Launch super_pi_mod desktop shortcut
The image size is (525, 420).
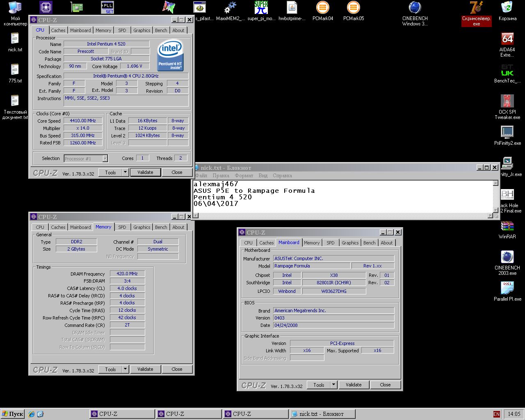(261, 11)
